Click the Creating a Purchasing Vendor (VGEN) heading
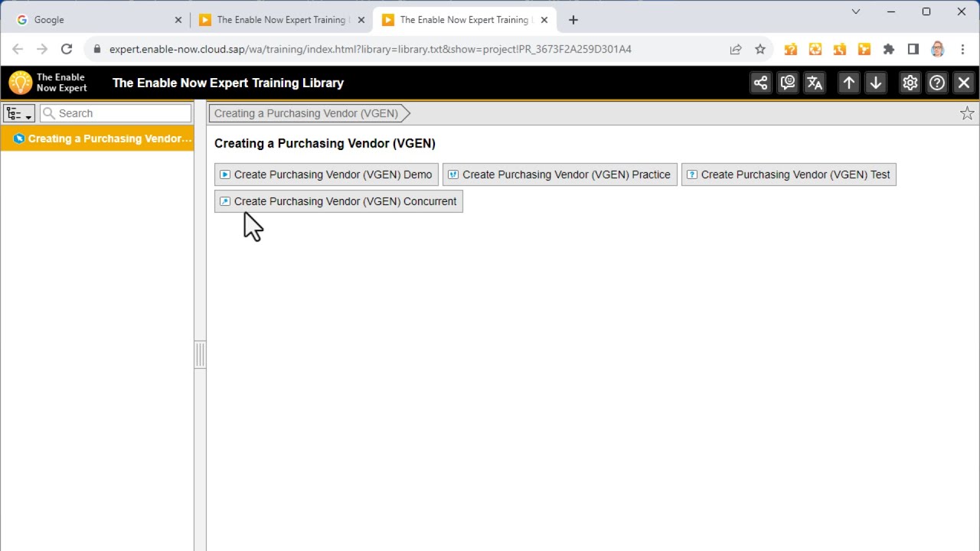The height and width of the screenshot is (551, 980). pyautogui.click(x=325, y=143)
